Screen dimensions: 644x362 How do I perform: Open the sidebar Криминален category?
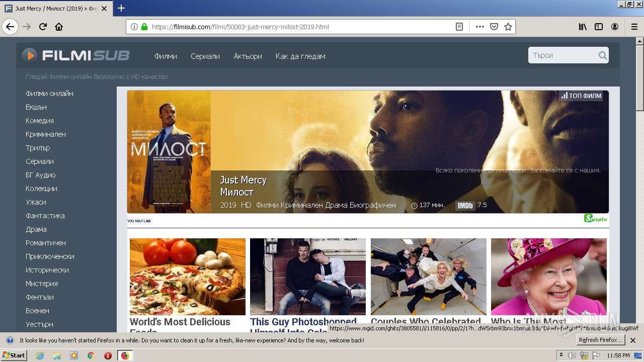tap(45, 134)
